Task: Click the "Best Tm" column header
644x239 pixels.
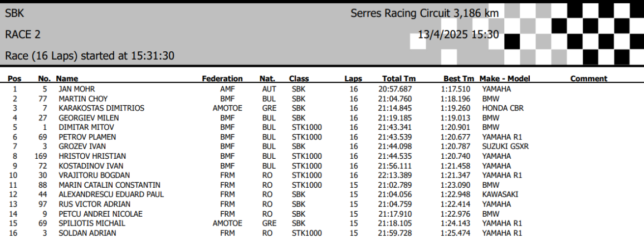Action: pyautogui.click(x=458, y=79)
